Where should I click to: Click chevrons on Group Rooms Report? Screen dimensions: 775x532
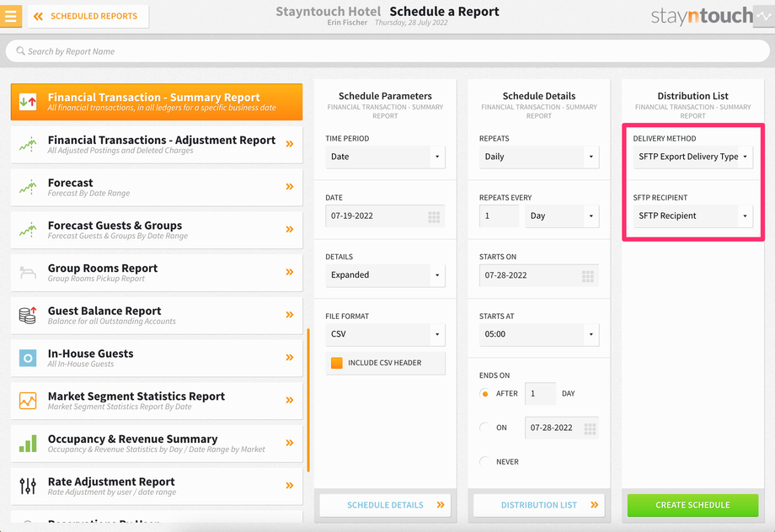[290, 272]
